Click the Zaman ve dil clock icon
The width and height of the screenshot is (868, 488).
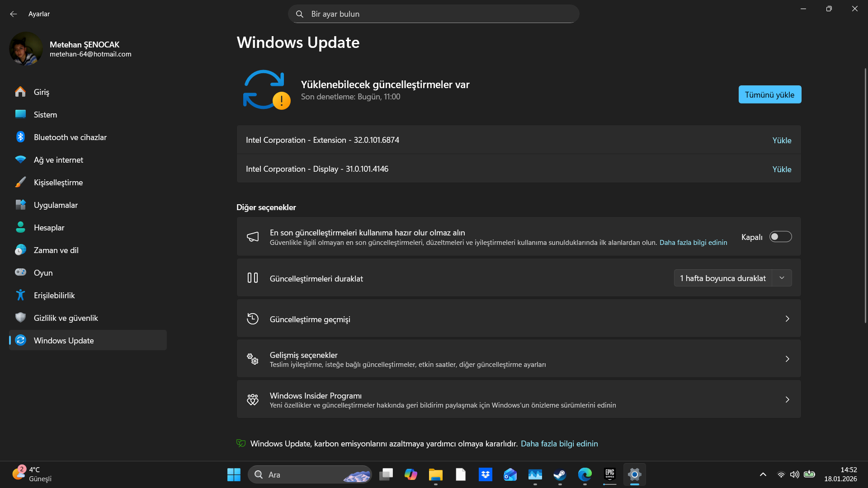20,250
